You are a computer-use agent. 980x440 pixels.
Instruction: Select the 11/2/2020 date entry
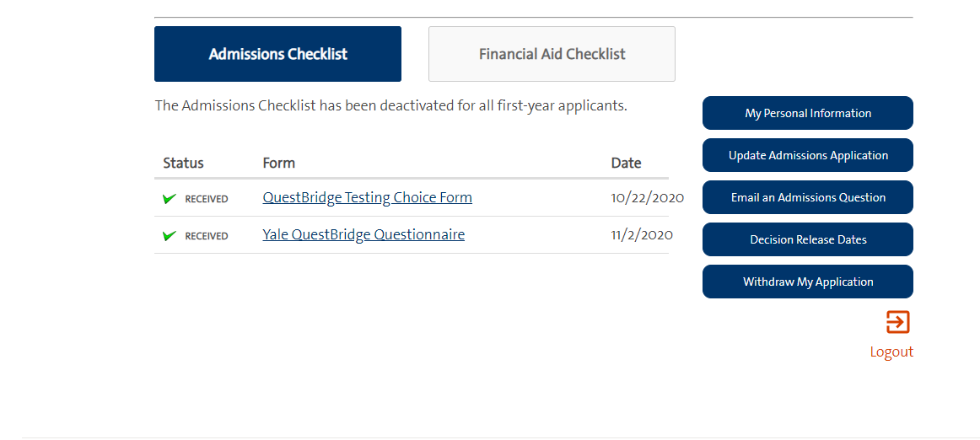pyautogui.click(x=641, y=235)
